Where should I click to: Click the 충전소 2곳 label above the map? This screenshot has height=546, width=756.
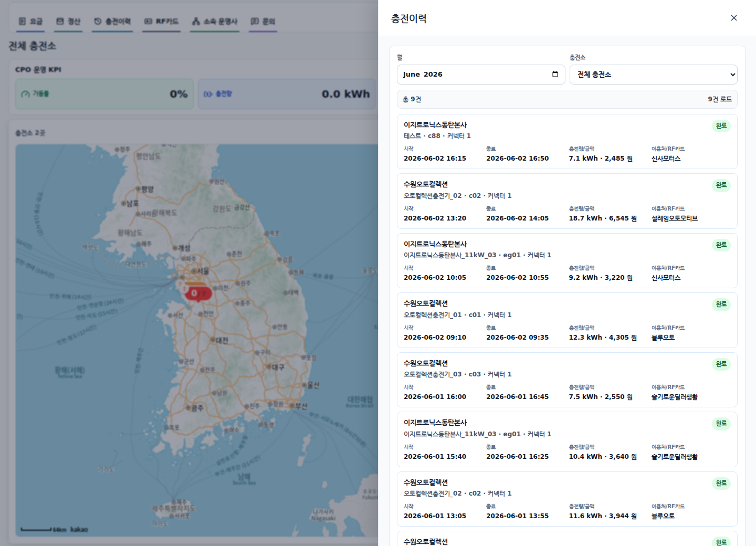30,133
